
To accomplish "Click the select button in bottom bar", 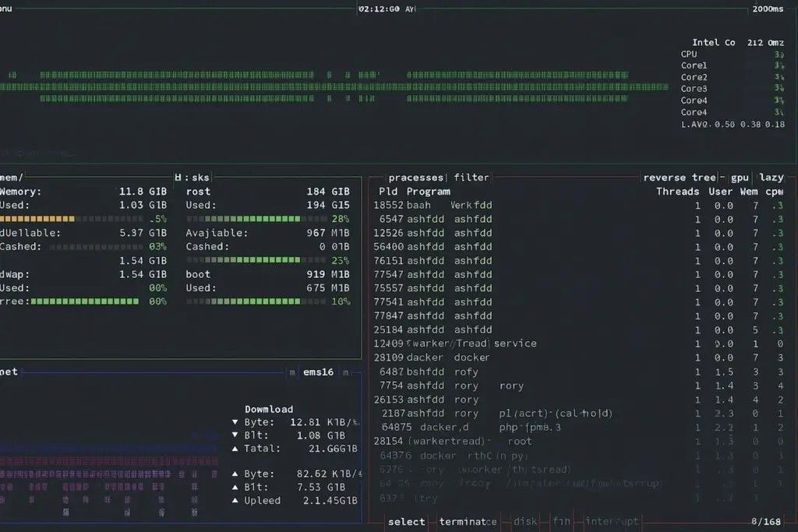I will coord(407,522).
